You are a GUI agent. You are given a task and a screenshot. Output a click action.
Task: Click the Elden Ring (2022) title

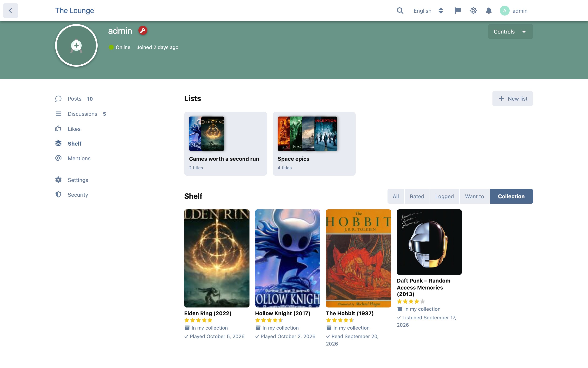(208, 313)
